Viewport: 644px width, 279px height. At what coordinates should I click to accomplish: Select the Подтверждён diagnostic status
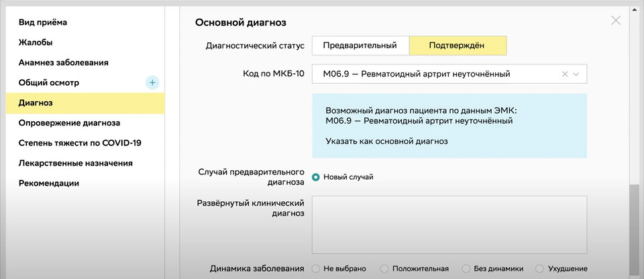458,46
